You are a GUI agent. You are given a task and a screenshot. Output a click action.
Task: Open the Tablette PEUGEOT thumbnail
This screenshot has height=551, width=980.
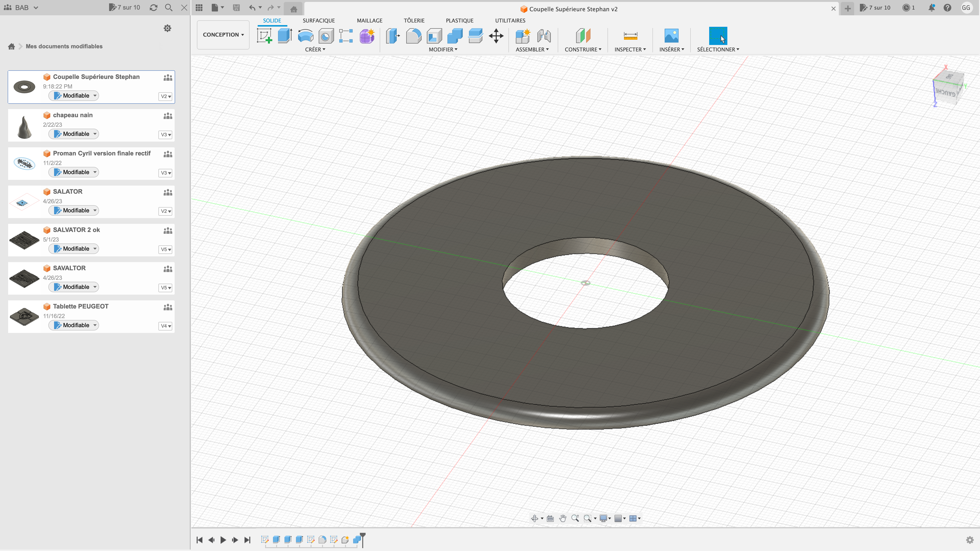coord(24,316)
